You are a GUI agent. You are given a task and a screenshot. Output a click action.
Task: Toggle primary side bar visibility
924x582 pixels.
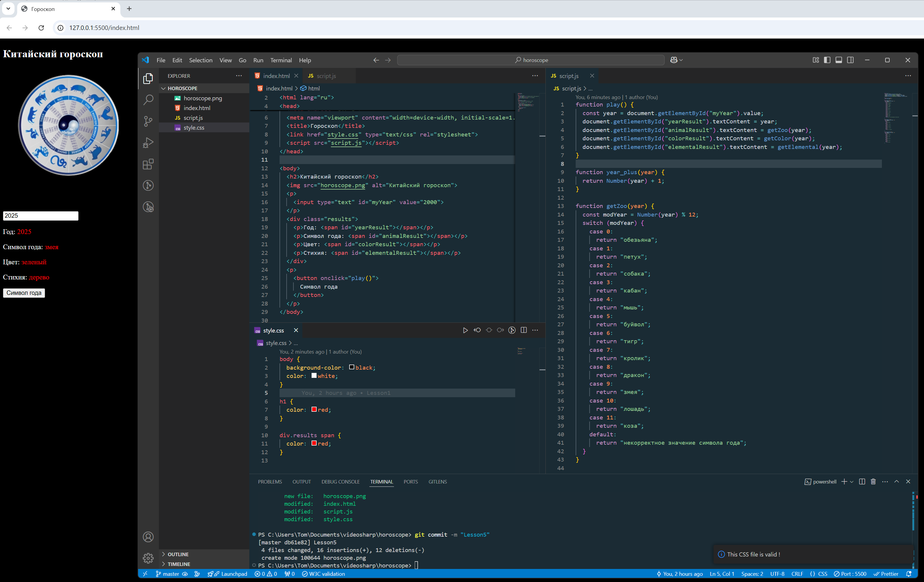tap(827, 60)
